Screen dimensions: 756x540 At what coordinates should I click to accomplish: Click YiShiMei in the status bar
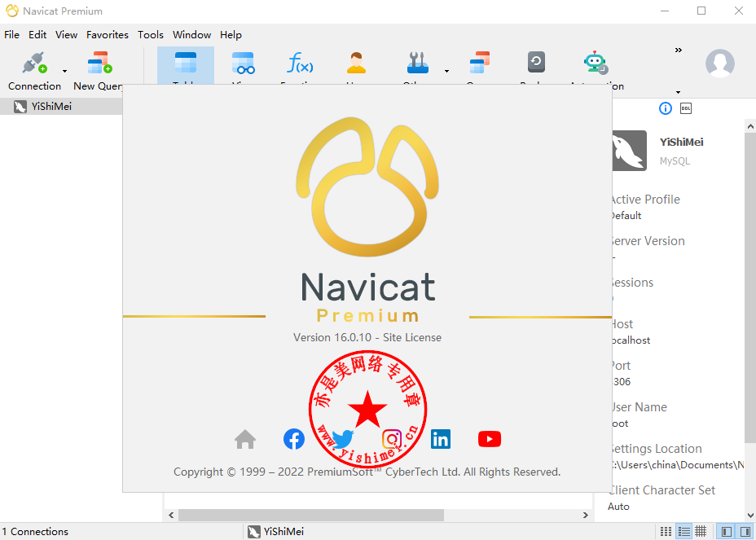(275, 531)
